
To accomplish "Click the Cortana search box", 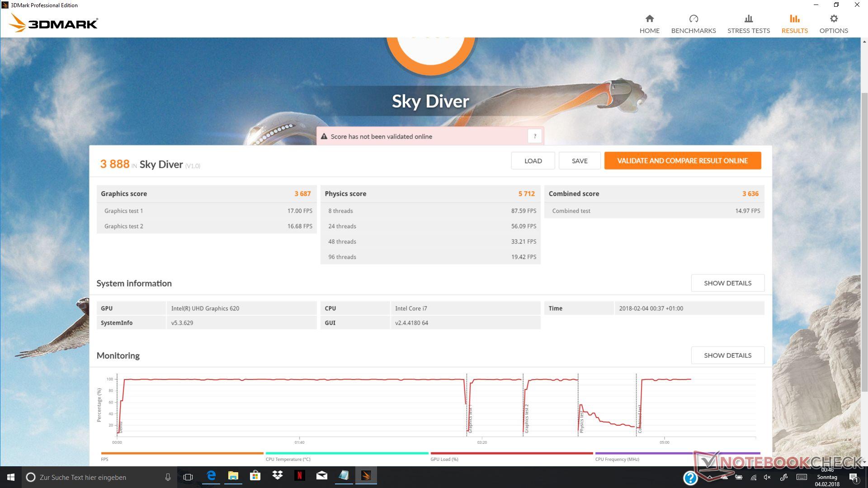I will click(99, 477).
